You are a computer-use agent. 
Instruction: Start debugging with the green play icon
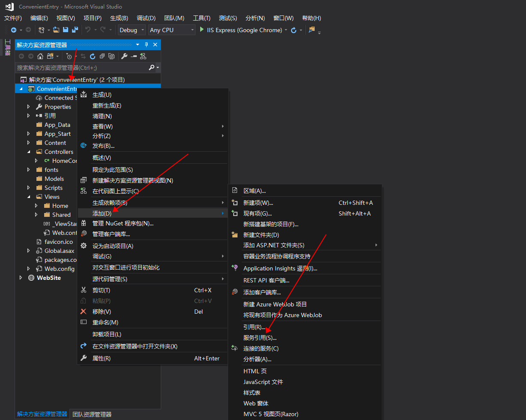[202, 30]
